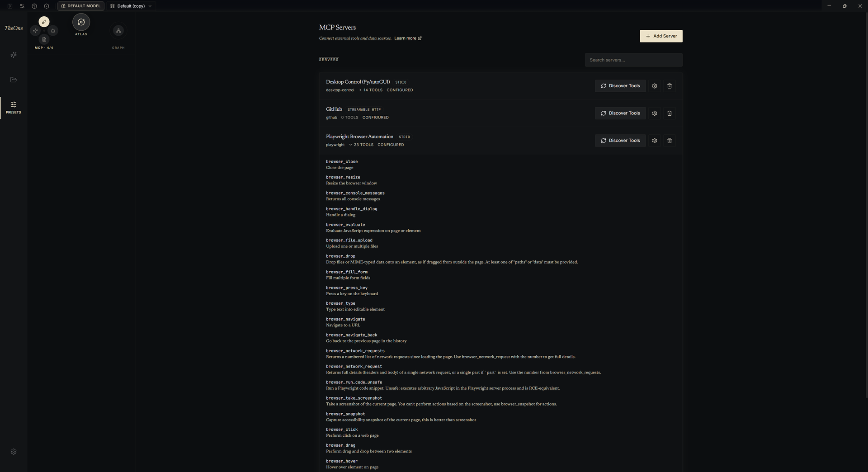The width and height of the screenshot is (868, 472).
Task: Select the robot icon in MCP cluster
Action: (53, 31)
